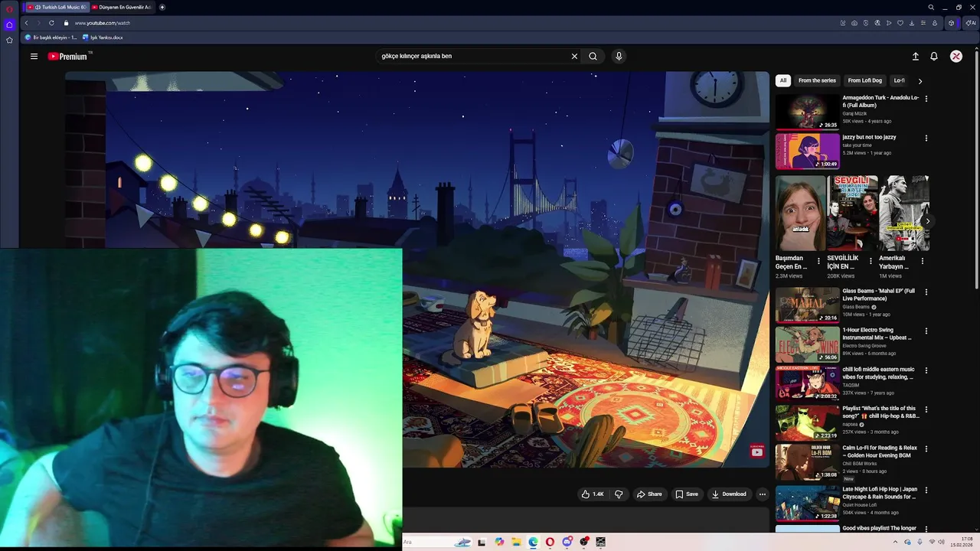Toggle Opera ad blocker shield icon
980x551 pixels.
(x=866, y=23)
